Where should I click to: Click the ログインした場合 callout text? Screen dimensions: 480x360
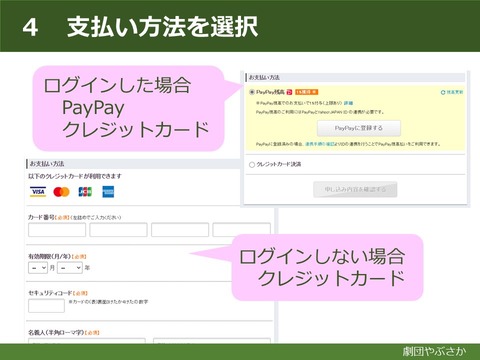pyautogui.click(x=117, y=85)
